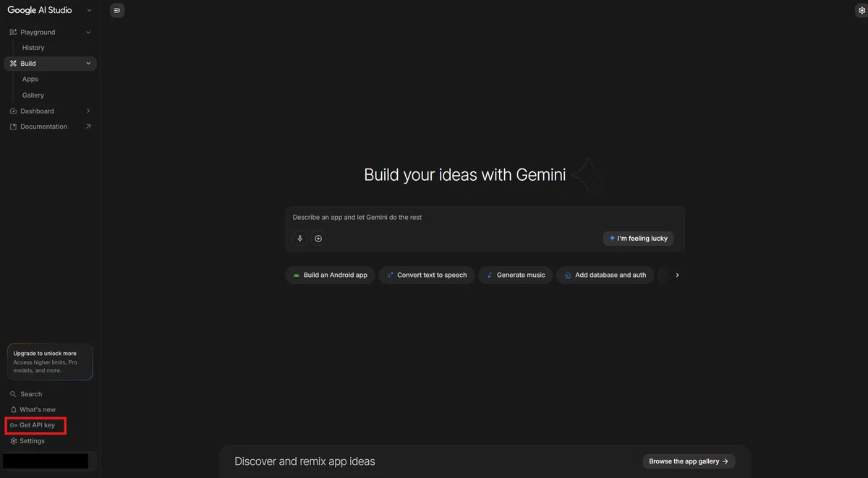Click the Search magnifier icon
Image resolution: width=868 pixels, height=478 pixels.
[13, 394]
